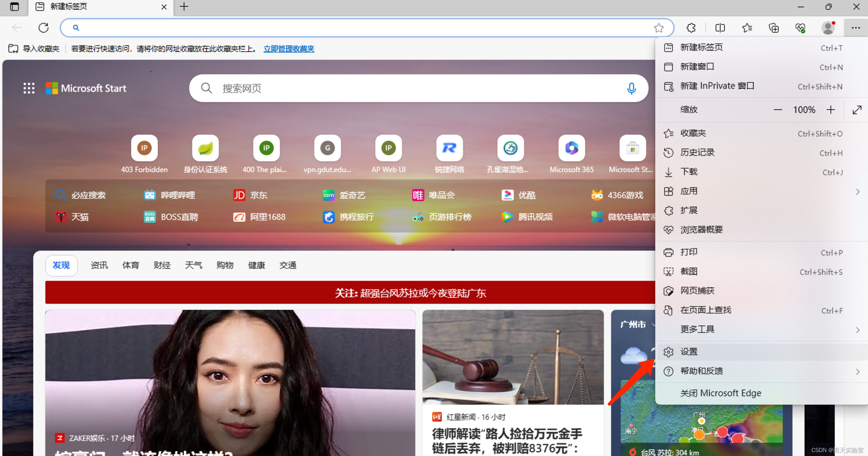Enter full screen via zoom row arrow
The height and width of the screenshot is (456, 868).
tap(857, 110)
